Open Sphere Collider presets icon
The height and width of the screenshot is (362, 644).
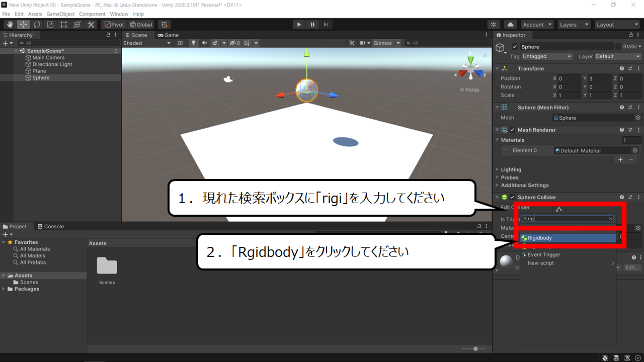click(630, 197)
